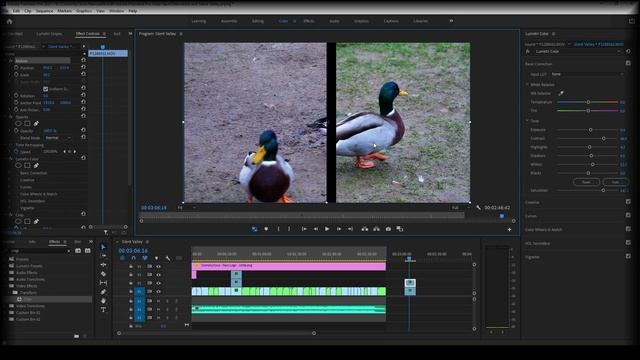Image resolution: width=640 pixels, height=360 pixels.
Task: Click the Mark In button
Action: pos(278,229)
